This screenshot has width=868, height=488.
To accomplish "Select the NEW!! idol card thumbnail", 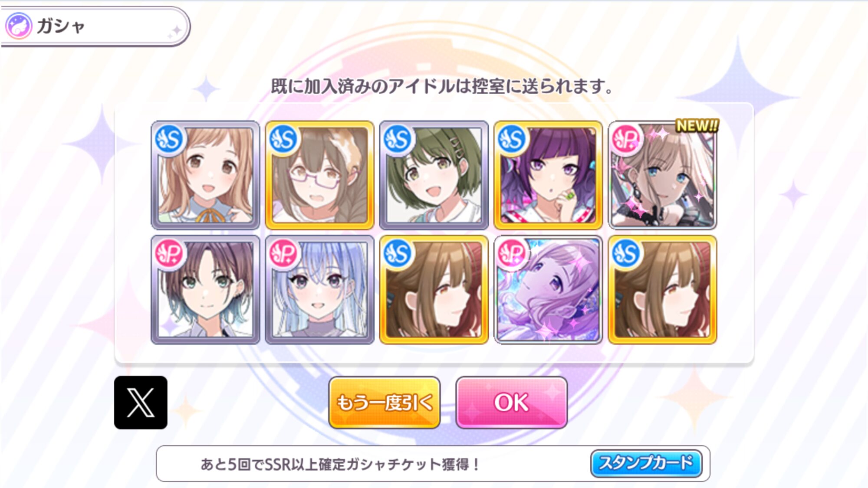I will [662, 175].
